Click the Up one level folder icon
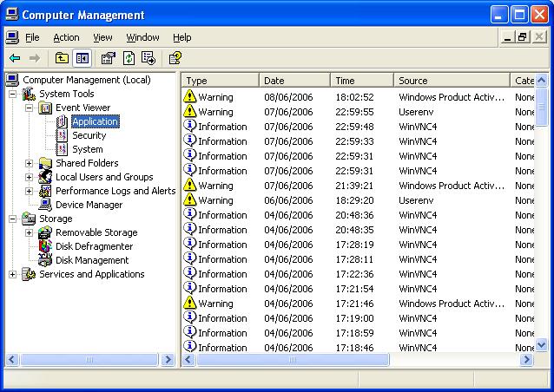Viewport: 554px width, 392px height. point(62,58)
